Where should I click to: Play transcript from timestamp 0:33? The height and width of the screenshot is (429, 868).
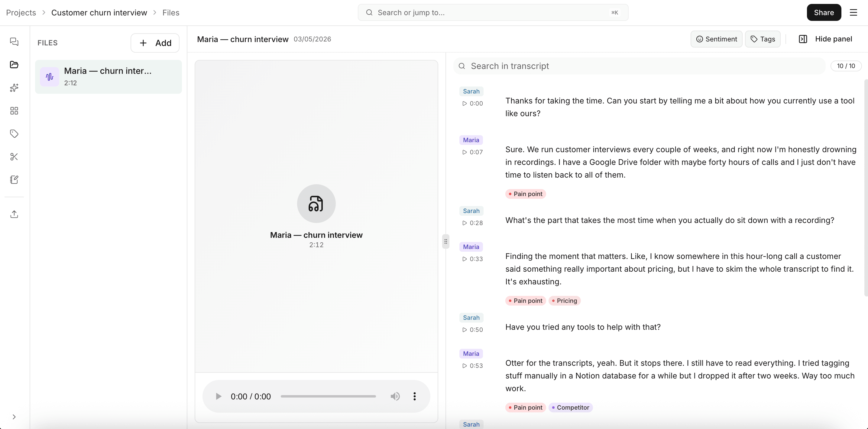(x=472, y=259)
